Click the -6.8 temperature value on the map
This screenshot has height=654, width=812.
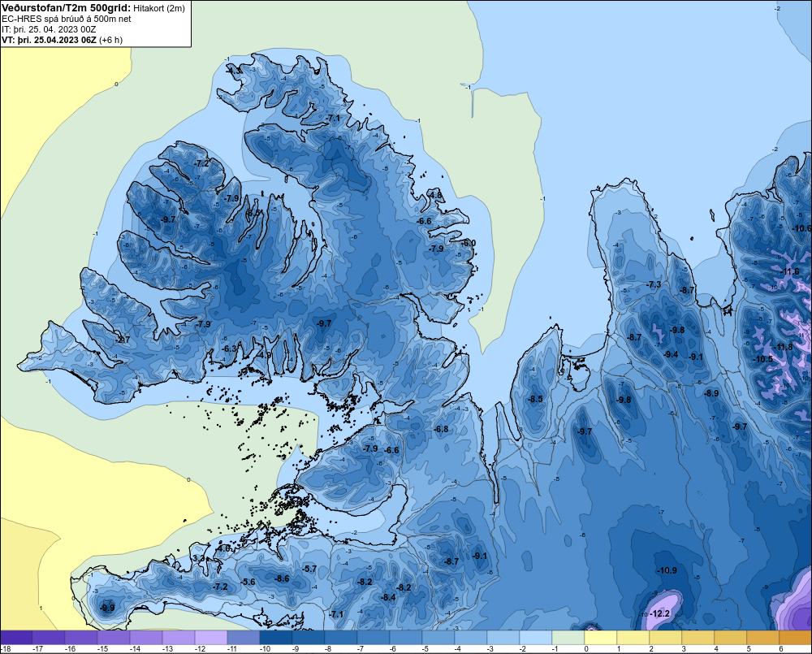click(441, 429)
